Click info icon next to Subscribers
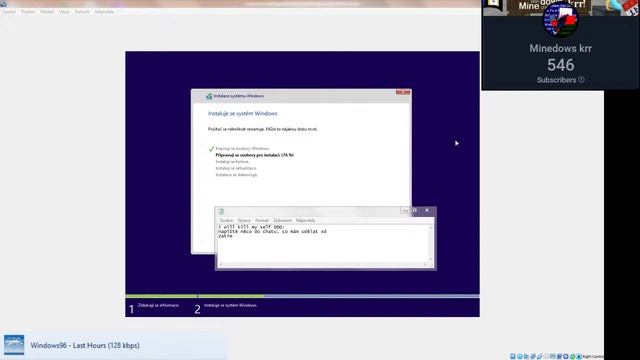The width and height of the screenshot is (640, 360). click(x=581, y=80)
